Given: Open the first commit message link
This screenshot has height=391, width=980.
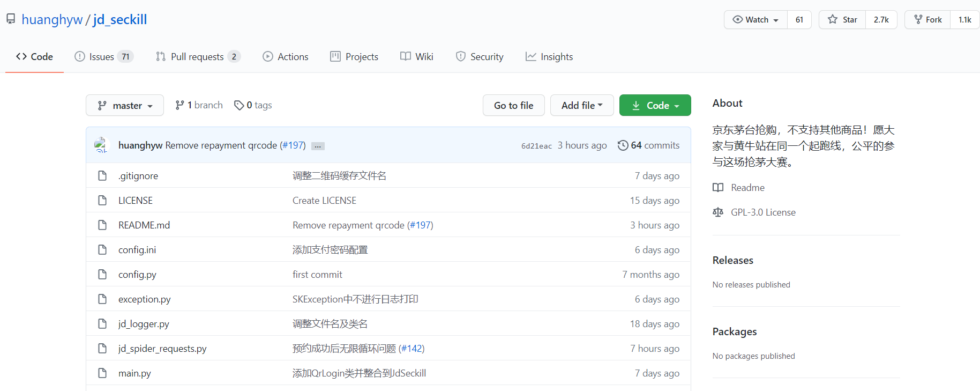Looking at the screenshot, I should 317,275.
